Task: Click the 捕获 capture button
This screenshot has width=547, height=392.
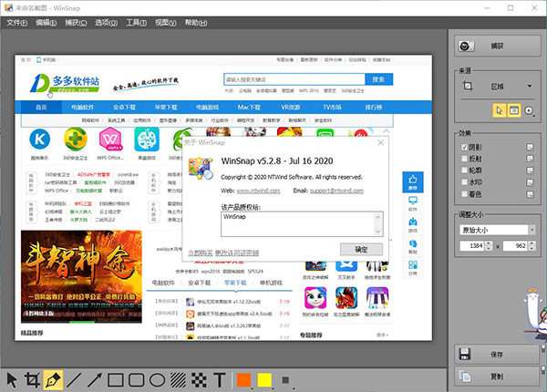Action: pos(498,46)
